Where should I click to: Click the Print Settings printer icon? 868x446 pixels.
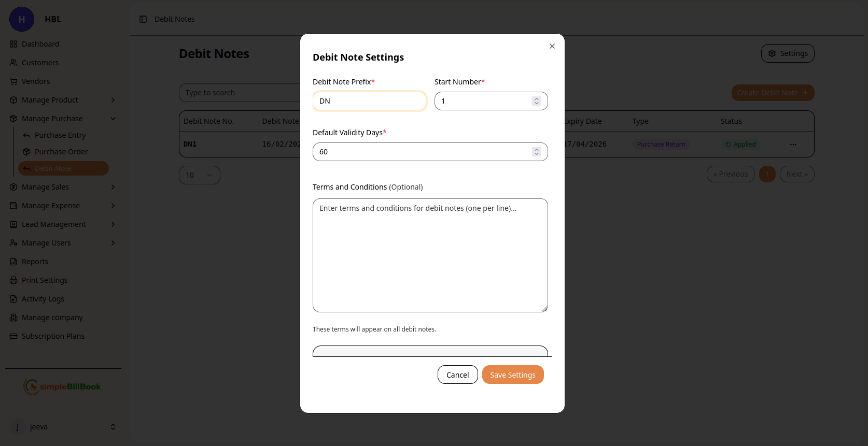click(x=13, y=280)
